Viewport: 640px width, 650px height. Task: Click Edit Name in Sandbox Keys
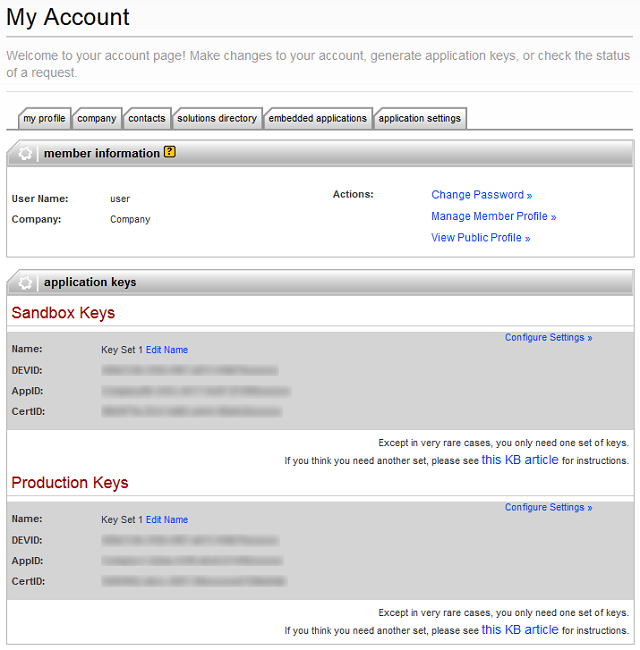(167, 350)
